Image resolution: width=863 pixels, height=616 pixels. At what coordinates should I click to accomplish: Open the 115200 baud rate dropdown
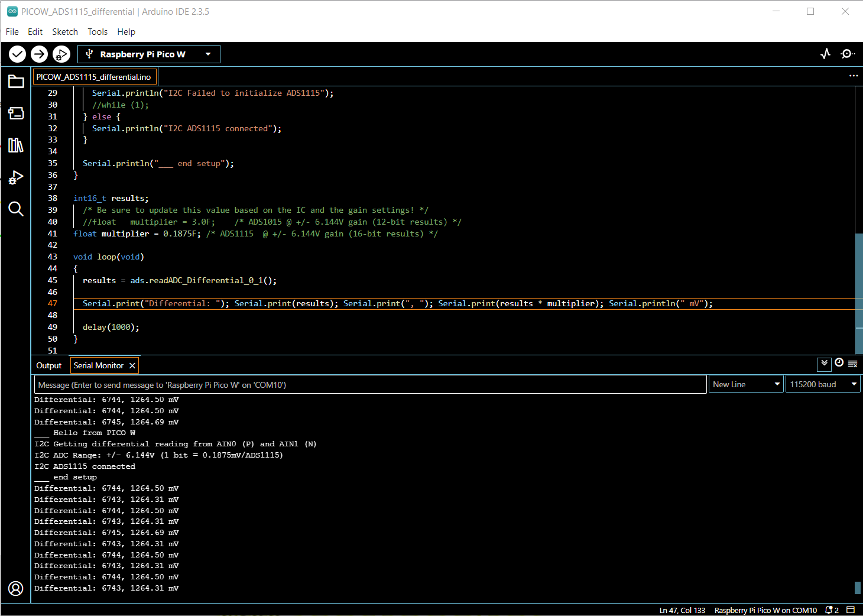pyautogui.click(x=823, y=384)
